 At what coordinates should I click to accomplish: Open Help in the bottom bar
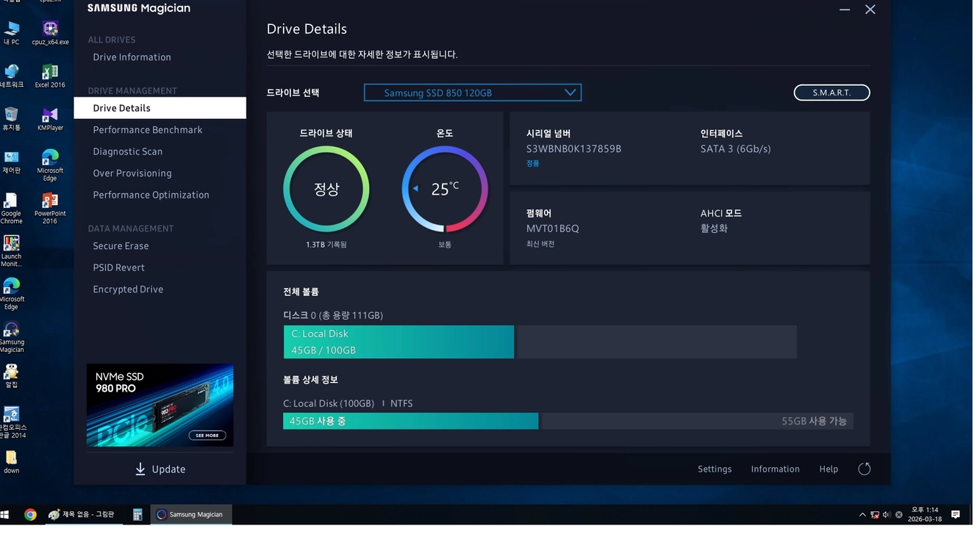coord(829,469)
